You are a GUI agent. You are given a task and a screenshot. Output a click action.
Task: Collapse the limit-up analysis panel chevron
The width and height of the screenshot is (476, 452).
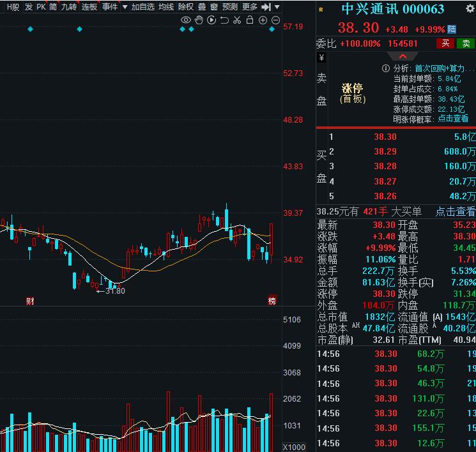403,56
